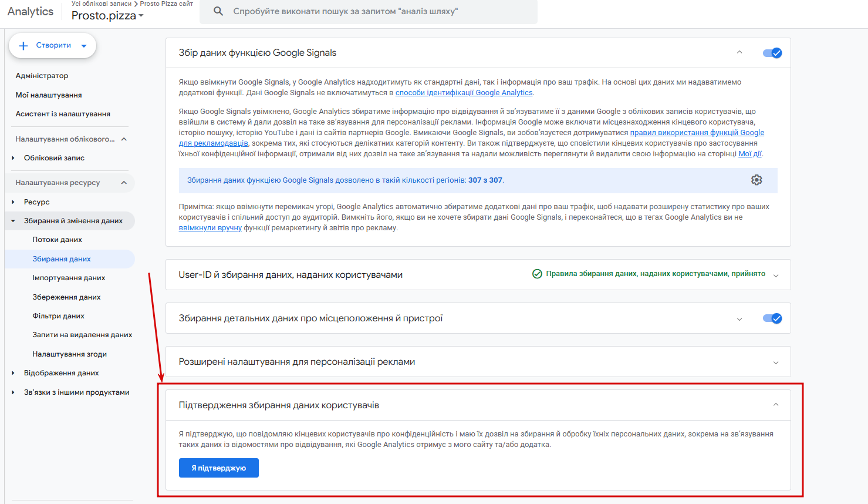Click the plus icon on Створити button
Image resolution: width=868 pixels, height=504 pixels.
tap(23, 45)
